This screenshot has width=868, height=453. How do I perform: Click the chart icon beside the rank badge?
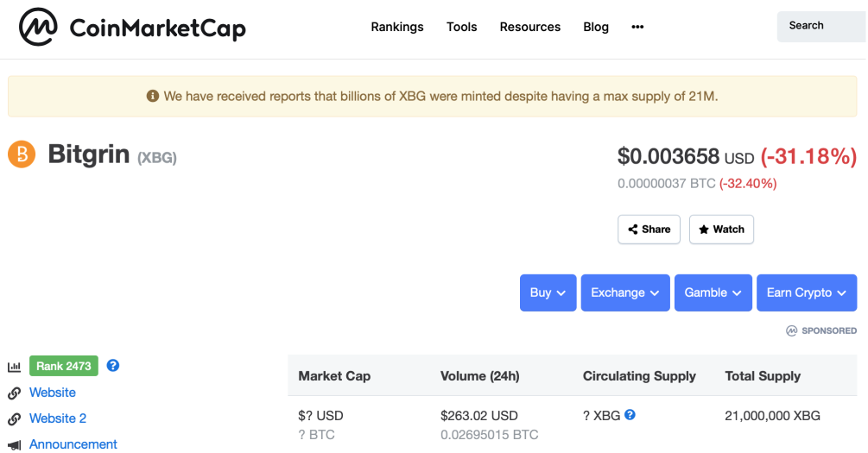pyautogui.click(x=15, y=366)
